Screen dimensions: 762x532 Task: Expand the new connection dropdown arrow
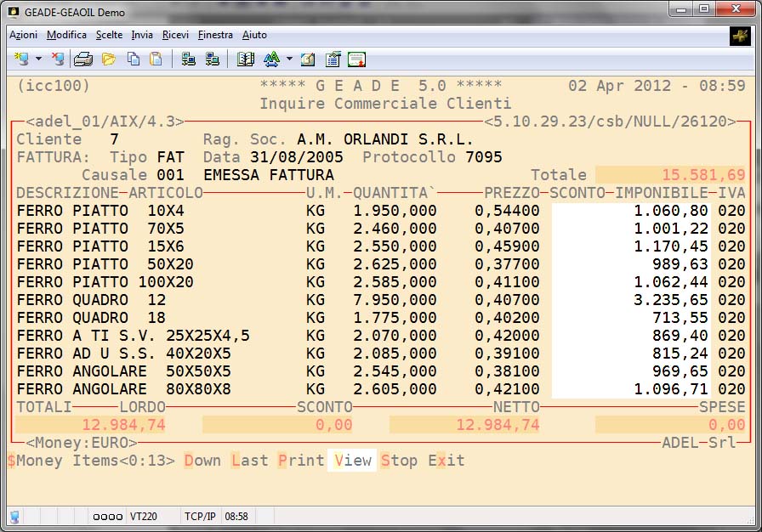[x=38, y=59]
